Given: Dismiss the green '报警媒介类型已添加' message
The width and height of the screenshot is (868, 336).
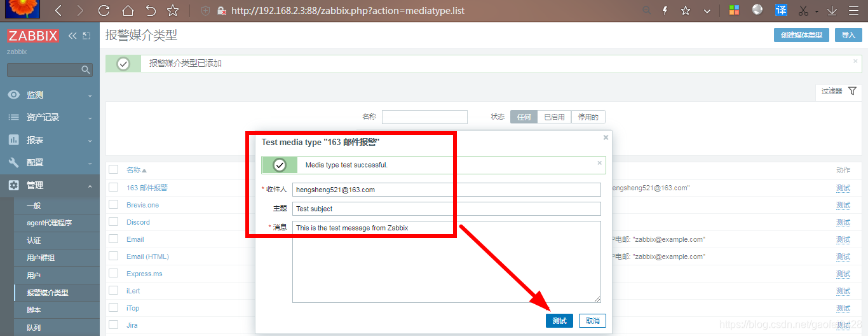Looking at the screenshot, I should pyautogui.click(x=855, y=61).
